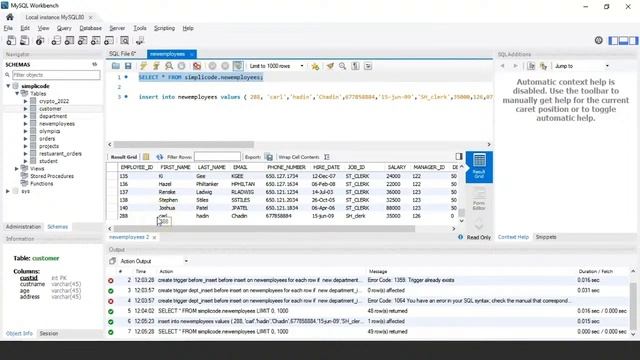This screenshot has height=360, width=640.
Task: Open the Query menu
Action: 64,28
